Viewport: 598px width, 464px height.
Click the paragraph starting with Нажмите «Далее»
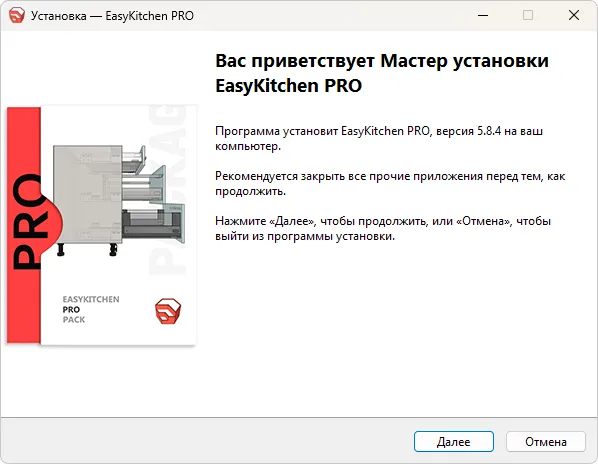tap(383, 228)
